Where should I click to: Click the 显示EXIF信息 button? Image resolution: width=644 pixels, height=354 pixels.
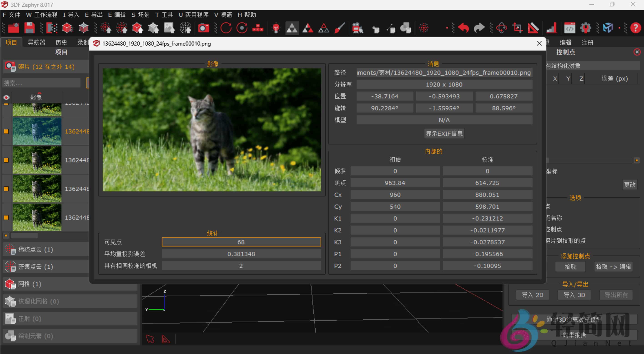coord(444,134)
